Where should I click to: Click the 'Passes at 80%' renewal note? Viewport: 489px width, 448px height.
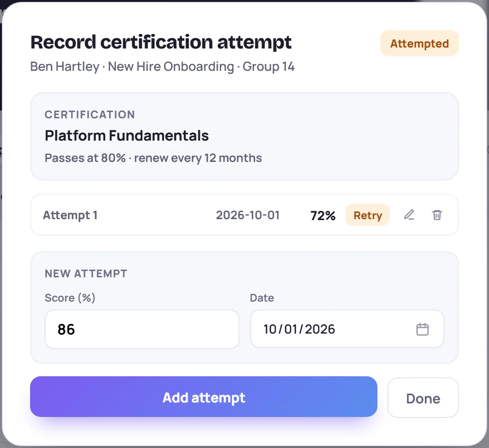tap(153, 158)
